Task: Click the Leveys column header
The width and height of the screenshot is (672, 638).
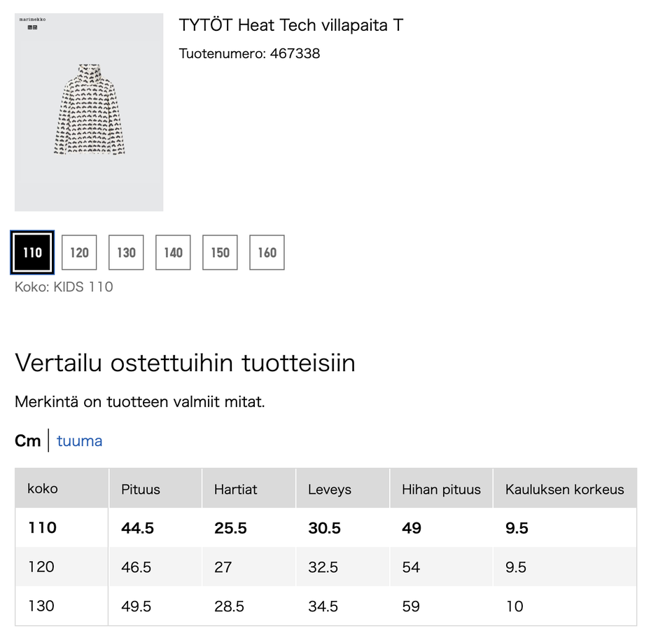Action: 329,490
